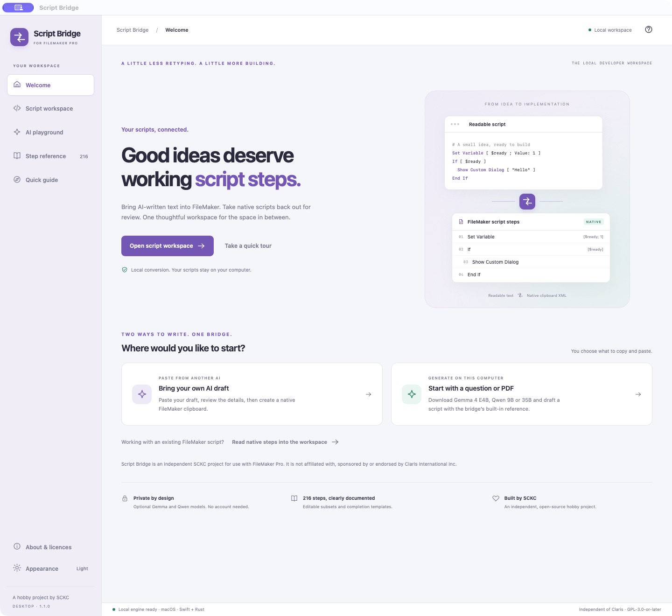This screenshot has height=616, width=672.
Task: Click the book icon for Step reference
Action: pos(17,156)
